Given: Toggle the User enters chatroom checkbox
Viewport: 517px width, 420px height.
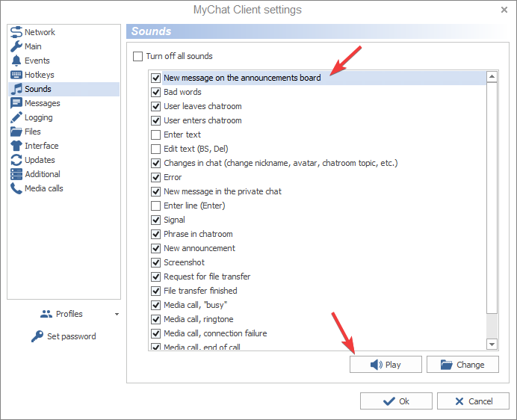Looking at the screenshot, I should 155,121.
